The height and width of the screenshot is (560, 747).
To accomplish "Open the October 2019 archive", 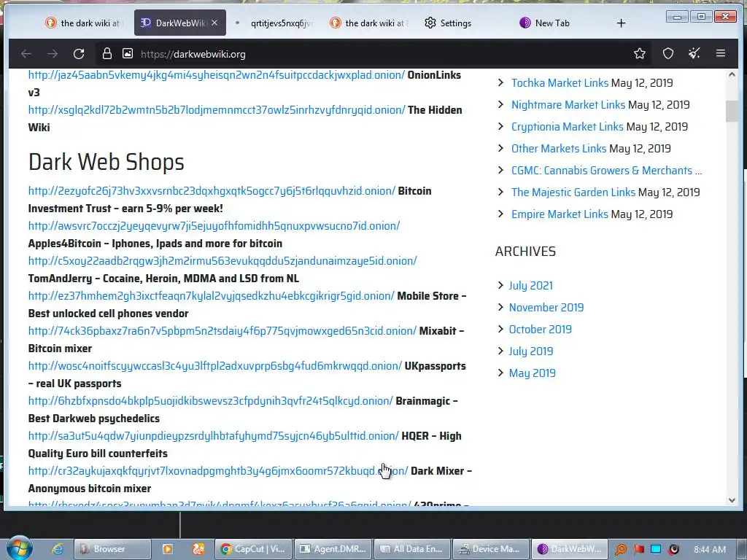I will 541,329.
